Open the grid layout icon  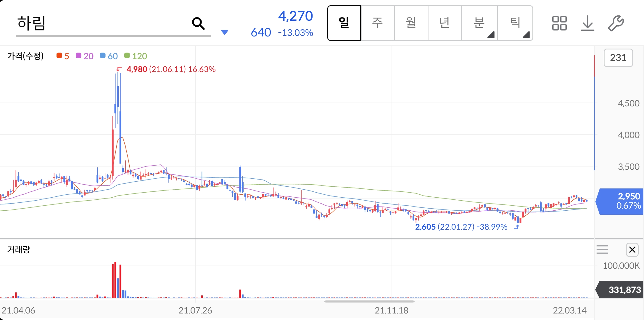tap(559, 23)
